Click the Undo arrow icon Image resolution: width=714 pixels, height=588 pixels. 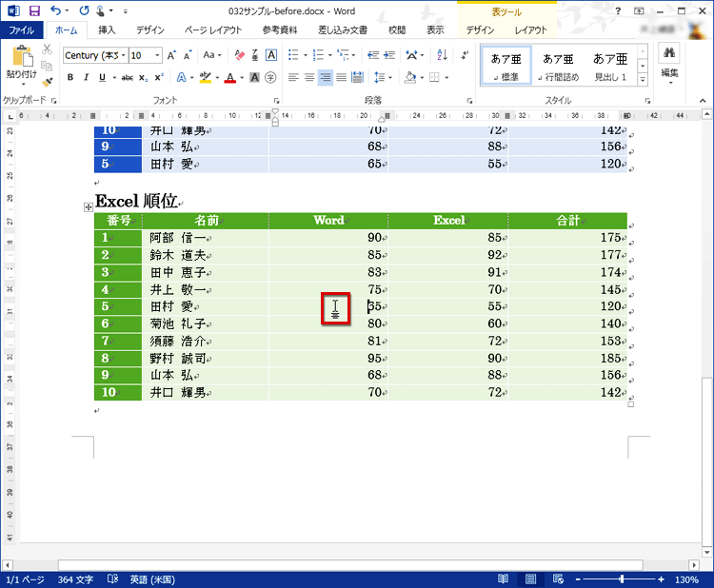55,10
